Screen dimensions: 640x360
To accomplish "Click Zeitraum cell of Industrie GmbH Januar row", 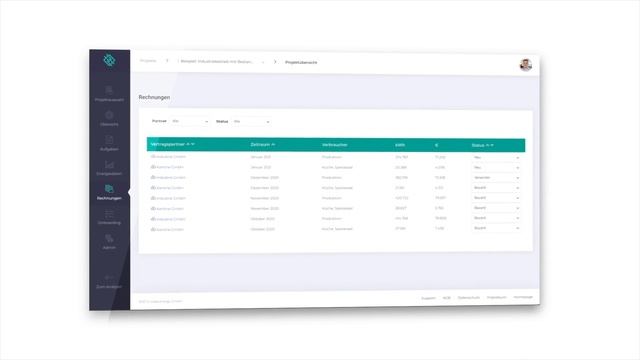I will [261, 157].
